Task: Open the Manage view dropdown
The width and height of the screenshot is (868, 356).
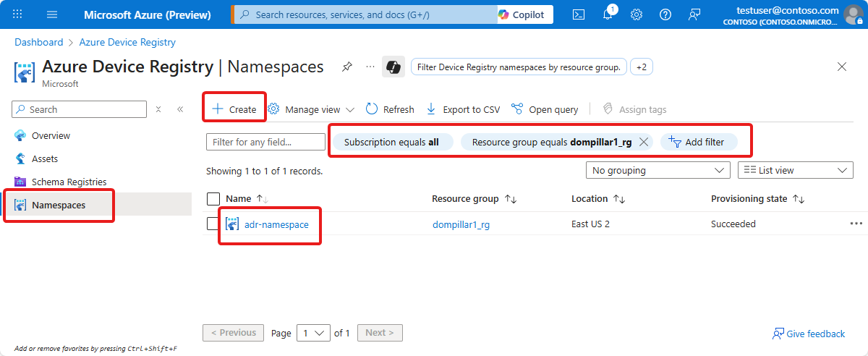Action: [x=311, y=109]
